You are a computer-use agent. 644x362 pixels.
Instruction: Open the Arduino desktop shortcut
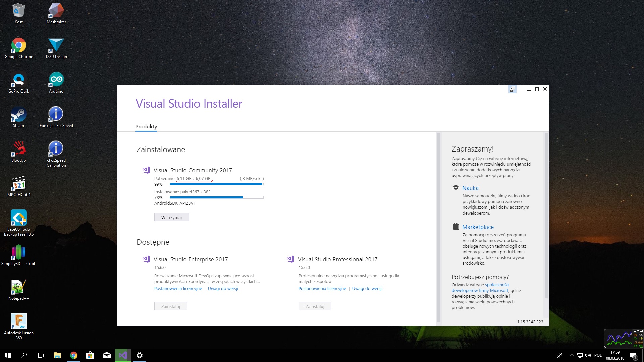pyautogui.click(x=56, y=80)
